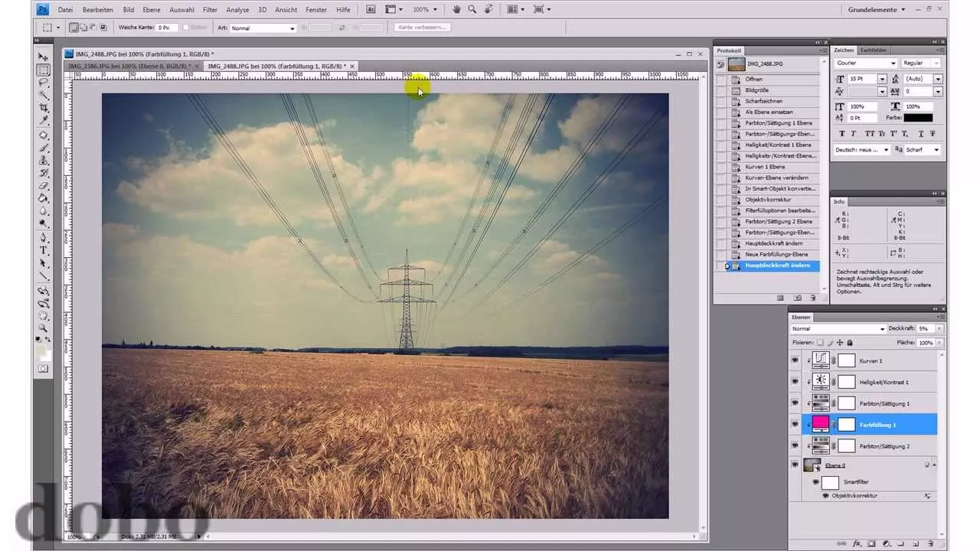Select the Eyedropper tool
Screen dimensions: 980x551
click(x=44, y=119)
